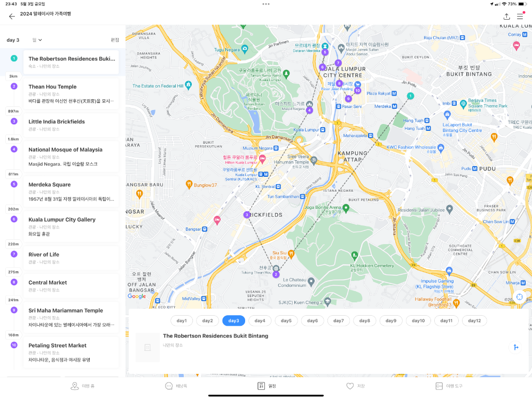Image resolution: width=532 pixels, height=399 pixels.
Task: Open the hamburger menu icon
Action: click(x=520, y=16)
